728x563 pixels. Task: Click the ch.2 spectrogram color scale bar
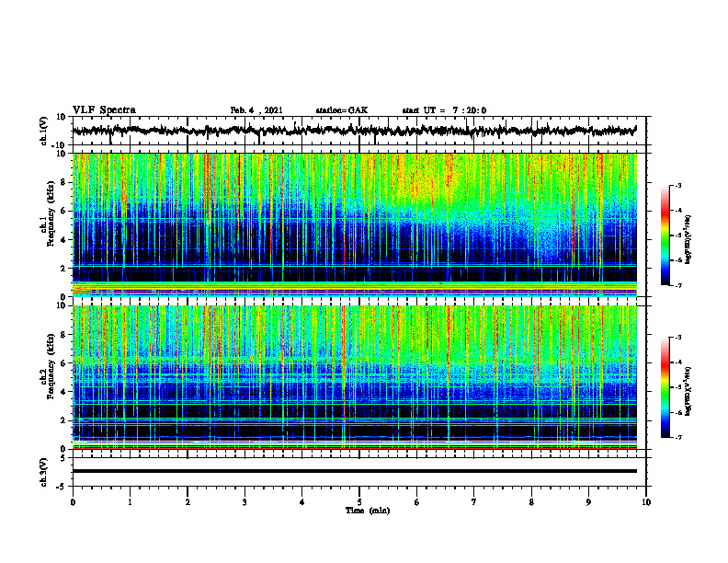pyautogui.click(x=665, y=387)
